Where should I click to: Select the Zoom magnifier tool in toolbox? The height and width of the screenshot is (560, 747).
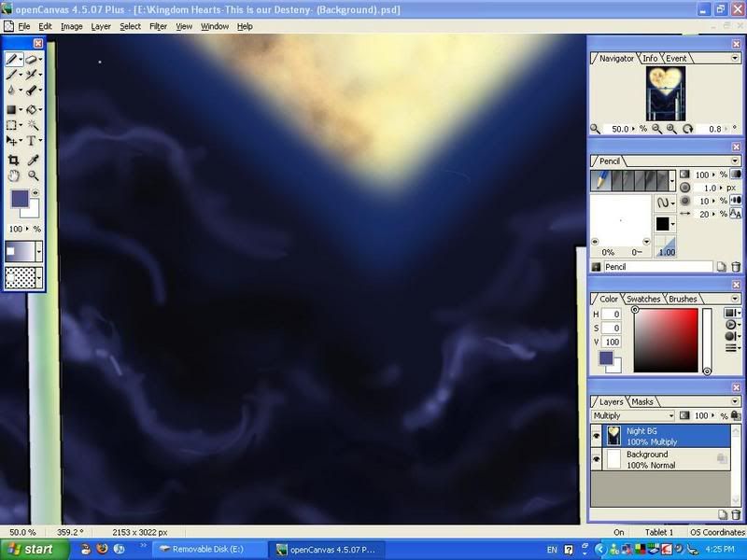33,175
